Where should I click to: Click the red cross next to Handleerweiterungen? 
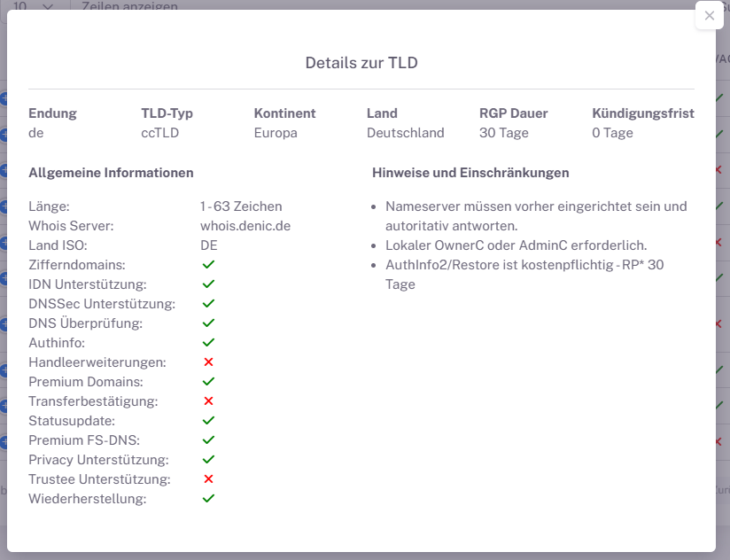209,362
